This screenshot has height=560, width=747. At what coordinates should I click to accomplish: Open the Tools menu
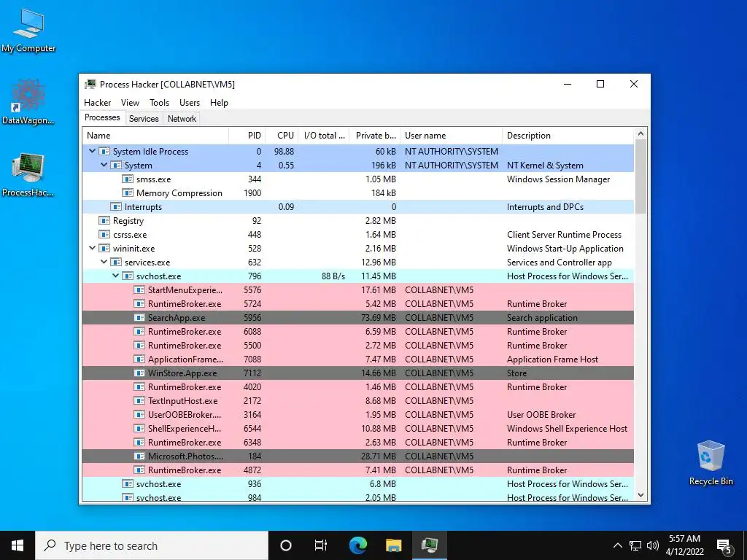point(159,102)
